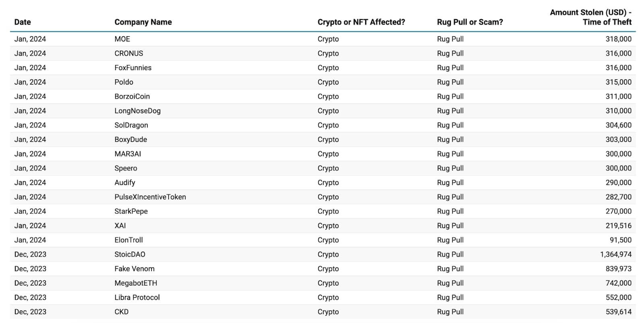644x323 pixels.
Task: Click the 742,000 amount value
Action: (x=619, y=283)
